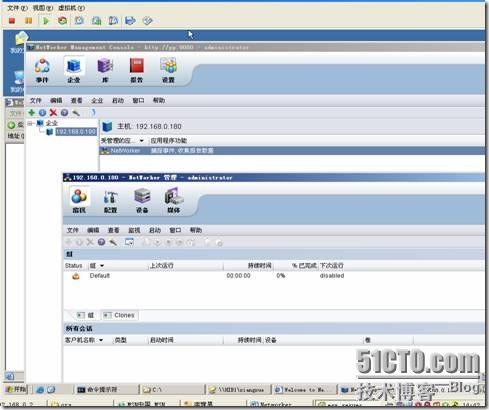Click the 开始 Start button on taskbar
The image size is (489, 410).
click(16, 389)
